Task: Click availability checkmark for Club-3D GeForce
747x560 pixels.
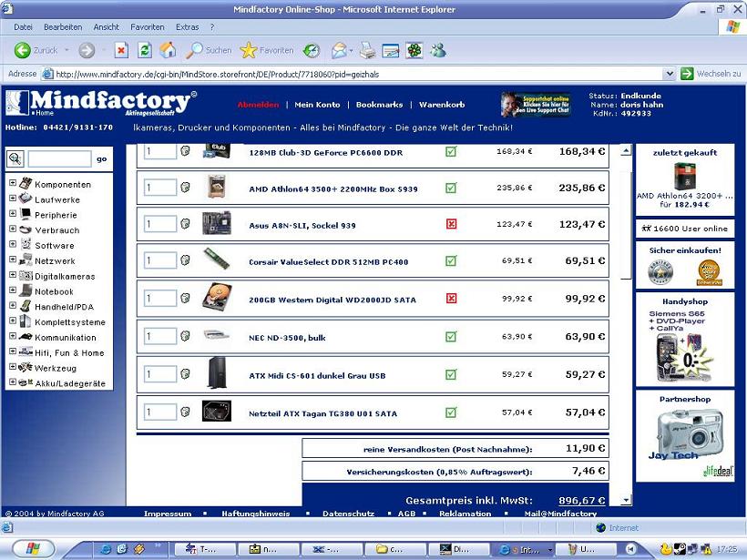Action: (451, 151)
